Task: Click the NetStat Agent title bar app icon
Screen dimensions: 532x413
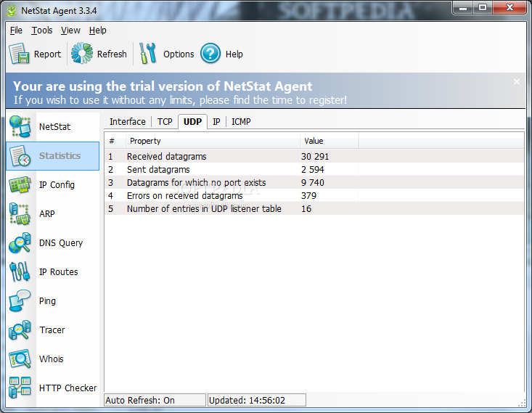Action: pyautogui.click(x=12, y=10)
